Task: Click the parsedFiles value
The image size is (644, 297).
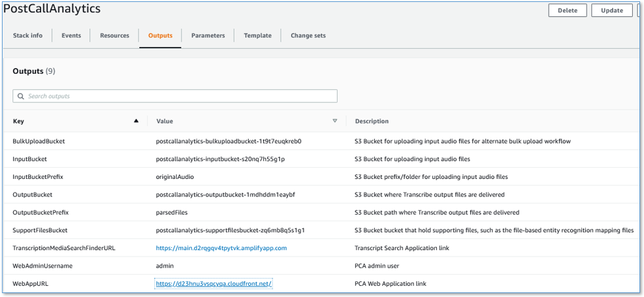Action: [172, 213]
